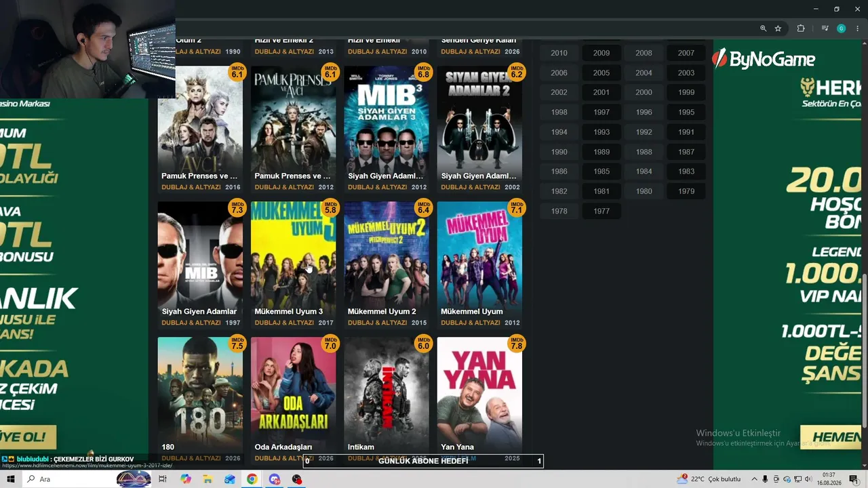868x488 pixels.
Task: Choose the 1983 year button
Action: pyautogui.click(x=686, y=171)
